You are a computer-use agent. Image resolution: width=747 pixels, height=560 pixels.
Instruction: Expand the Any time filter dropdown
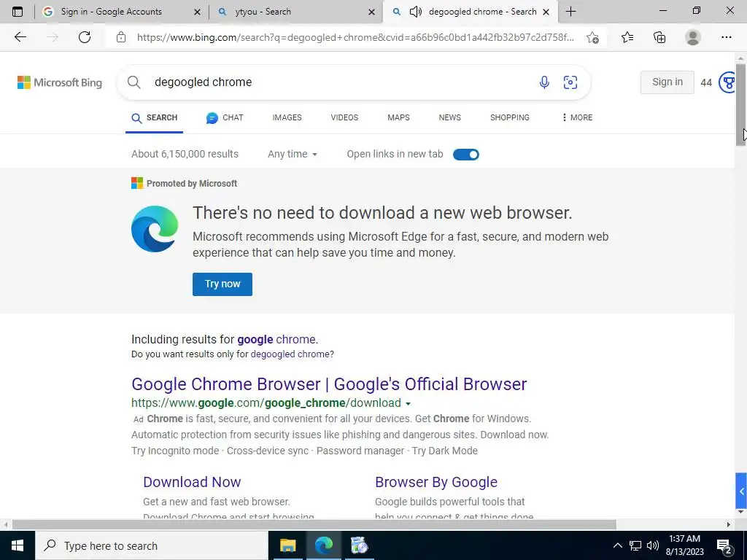point(293,155)
